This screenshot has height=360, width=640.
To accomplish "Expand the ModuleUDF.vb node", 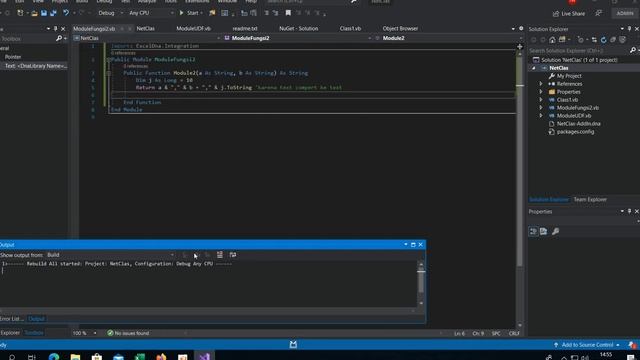I will [x=541, y=116].
